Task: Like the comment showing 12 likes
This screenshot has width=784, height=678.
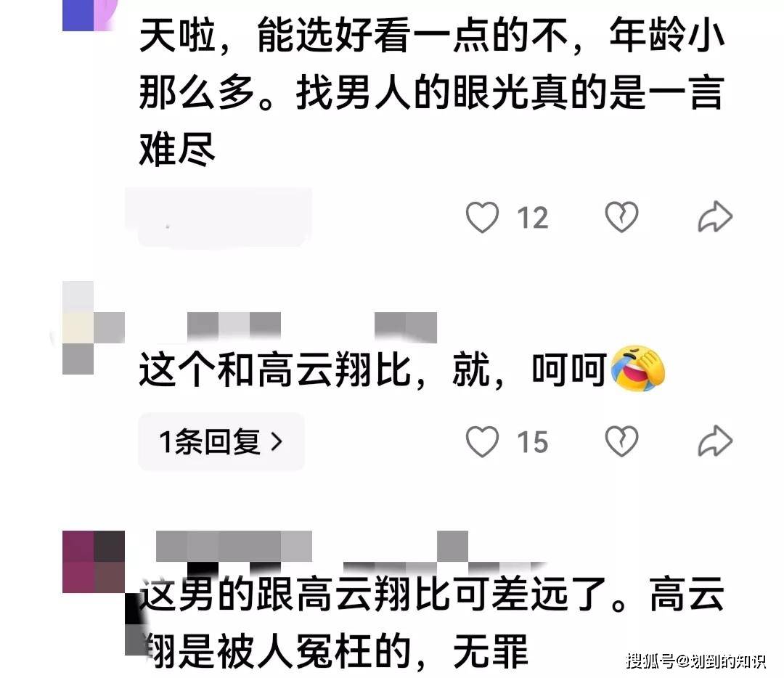Action: point(482,217)
